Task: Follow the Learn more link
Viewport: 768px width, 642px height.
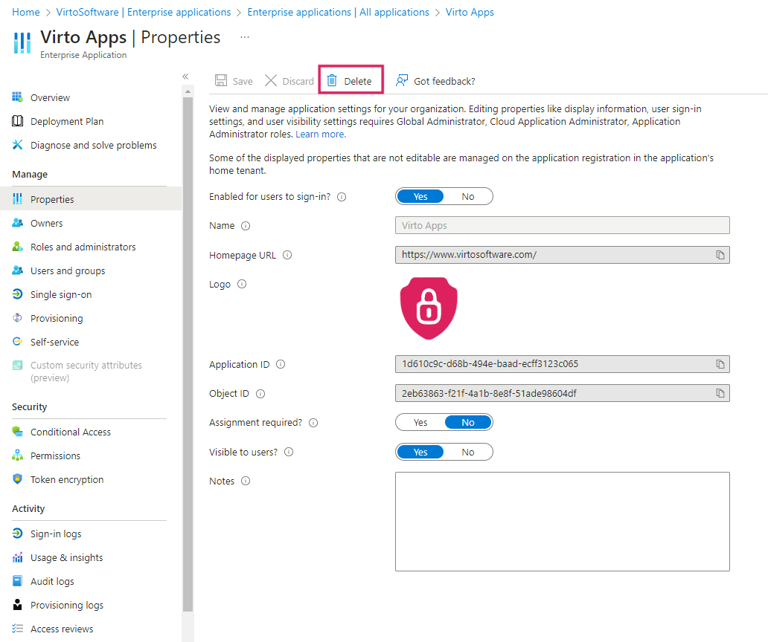Action: [x=320, y=134]
